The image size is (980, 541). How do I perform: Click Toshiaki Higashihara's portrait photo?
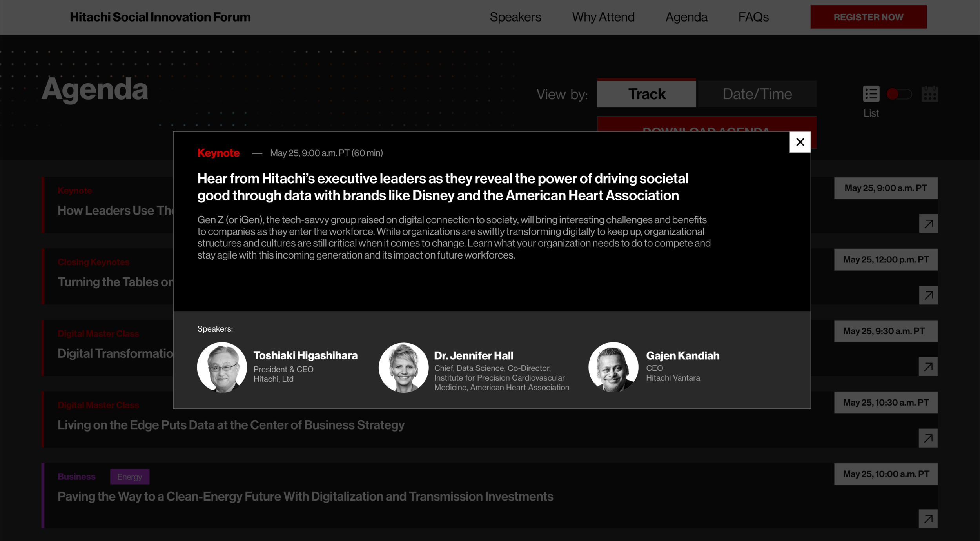222,367
